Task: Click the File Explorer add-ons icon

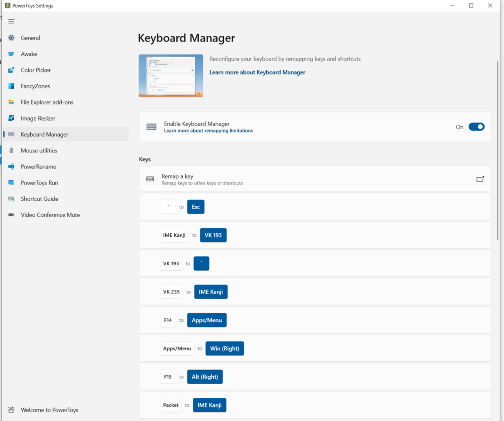Action: click(11, 102)
